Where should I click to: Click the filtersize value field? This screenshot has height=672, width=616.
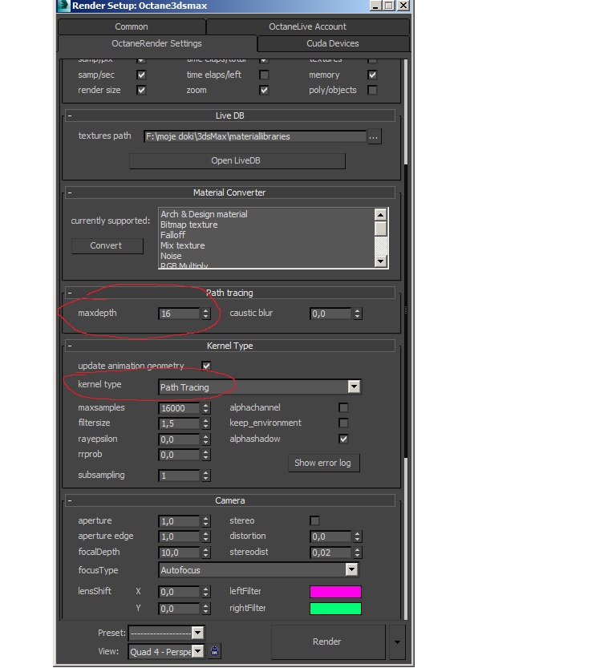(x=179, y=423)
